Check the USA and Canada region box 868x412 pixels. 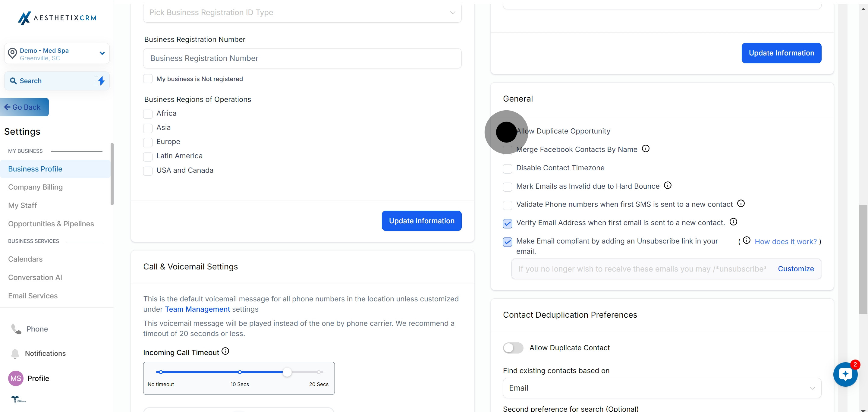coord(148,171)
